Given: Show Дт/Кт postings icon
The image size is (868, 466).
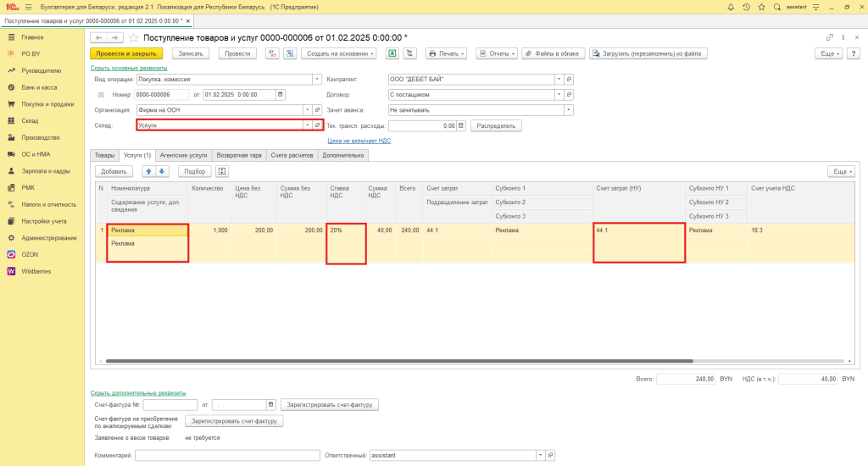Looking at the screenshot, I should coord(272,53).
